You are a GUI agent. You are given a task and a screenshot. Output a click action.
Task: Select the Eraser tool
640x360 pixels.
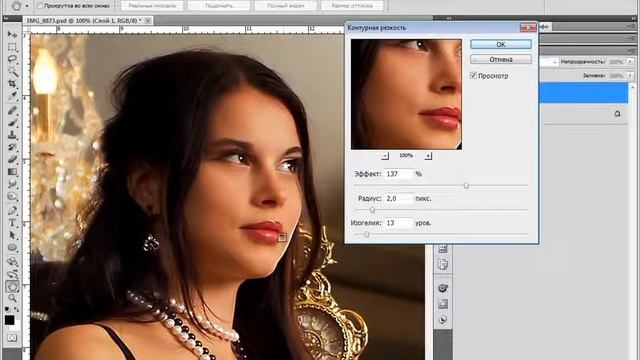coord(12,159)
